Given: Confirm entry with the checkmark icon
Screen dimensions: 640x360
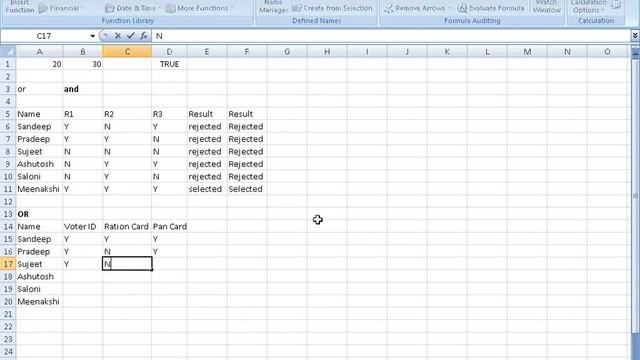Looking at the screenshot, I should 131,36.
